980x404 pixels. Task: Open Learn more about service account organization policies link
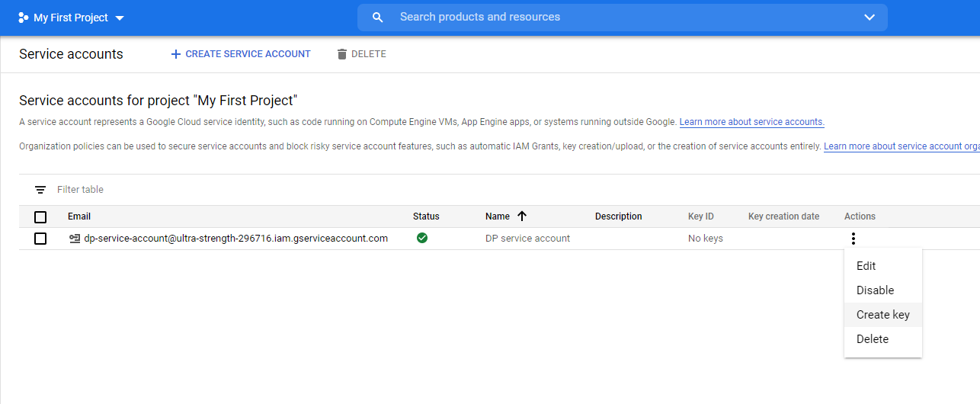(x=902, y=146)
